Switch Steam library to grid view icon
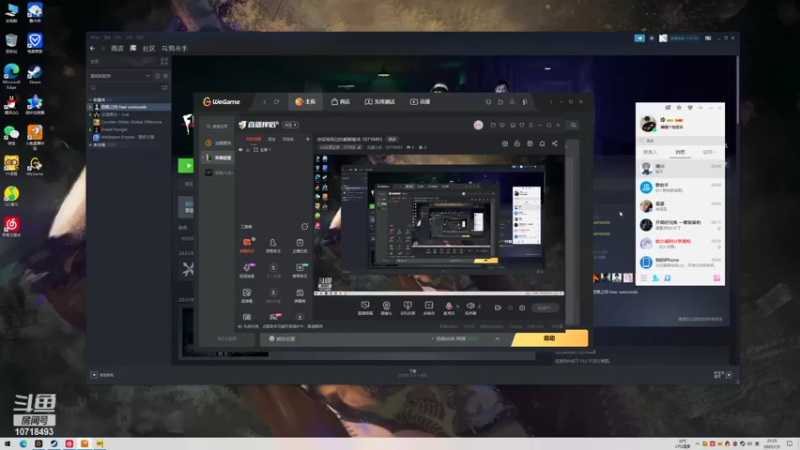The width and height of the screenshot is (800, 450). (164, 61)
